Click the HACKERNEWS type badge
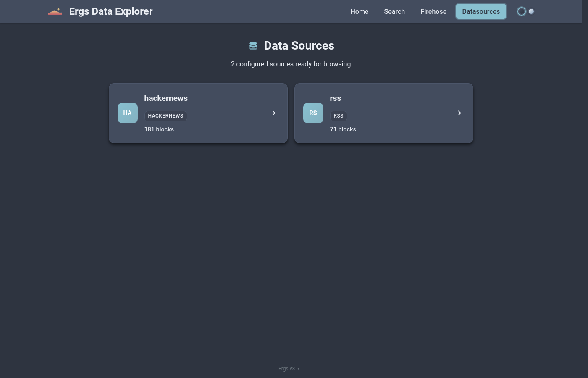This screenshot has height=378, width=588. pos(165,116)
